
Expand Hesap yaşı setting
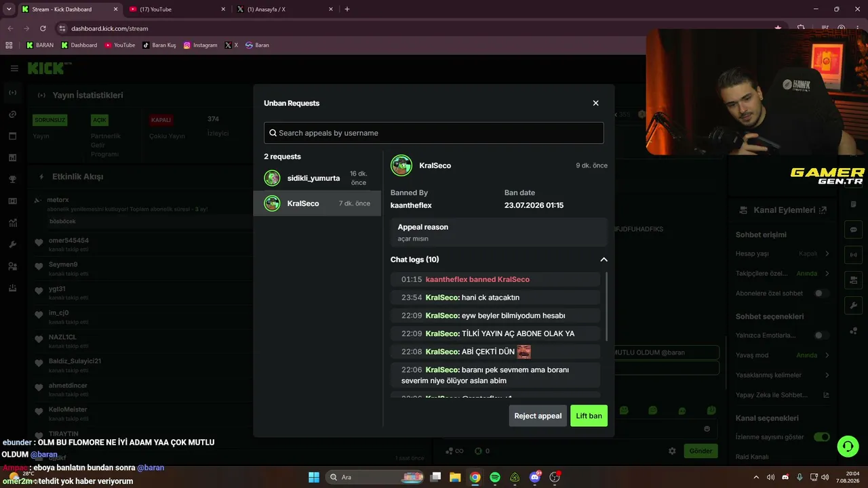(x=783, y=253)
